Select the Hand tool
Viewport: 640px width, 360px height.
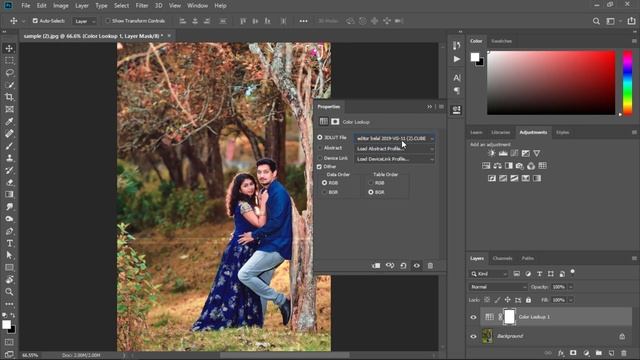9,280
